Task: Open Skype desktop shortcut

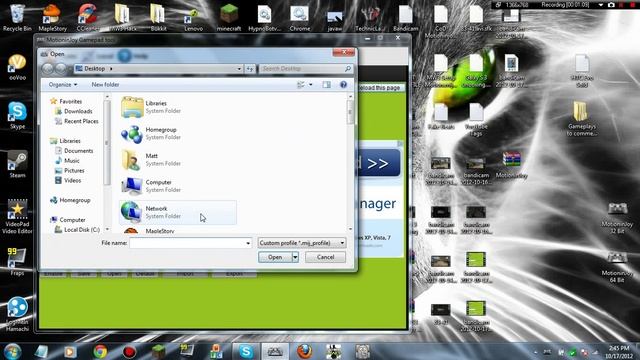Action: click(17, 116)
